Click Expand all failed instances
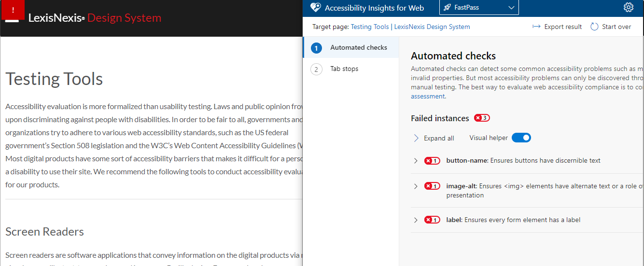This screenshot has width=644, height=266. click(434, 138)
